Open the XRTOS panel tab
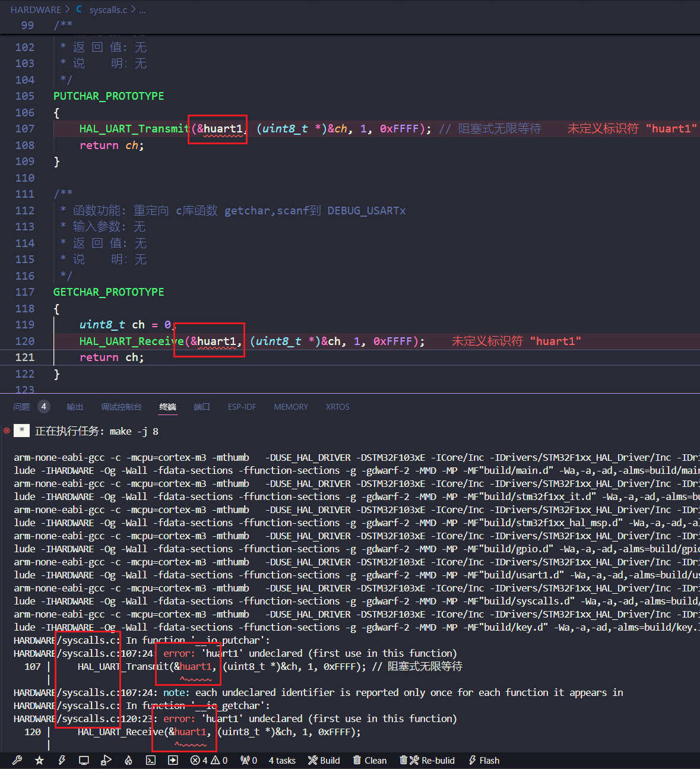700x769 pixels. (337, 407)
